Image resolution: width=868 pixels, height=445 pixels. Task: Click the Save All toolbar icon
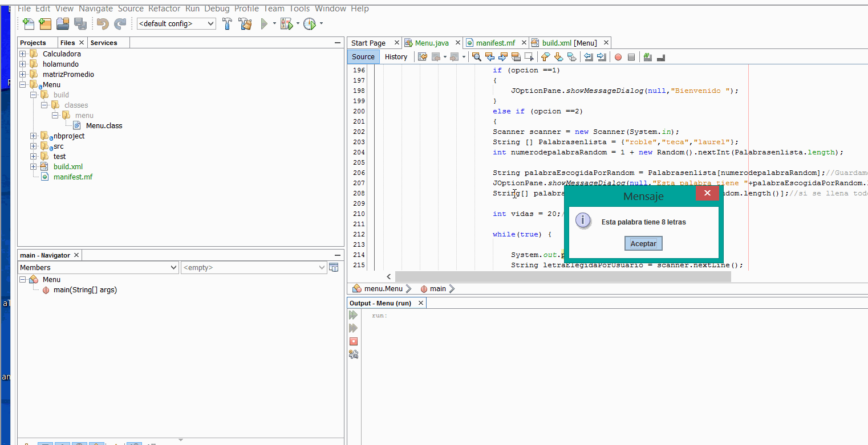tap(80, 24)
